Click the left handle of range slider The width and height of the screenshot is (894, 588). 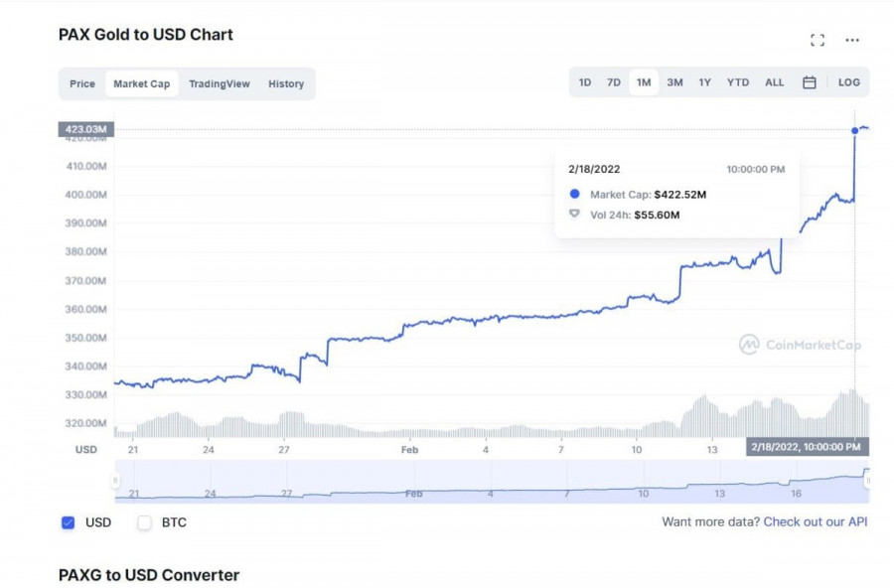[x=116, y=481]
